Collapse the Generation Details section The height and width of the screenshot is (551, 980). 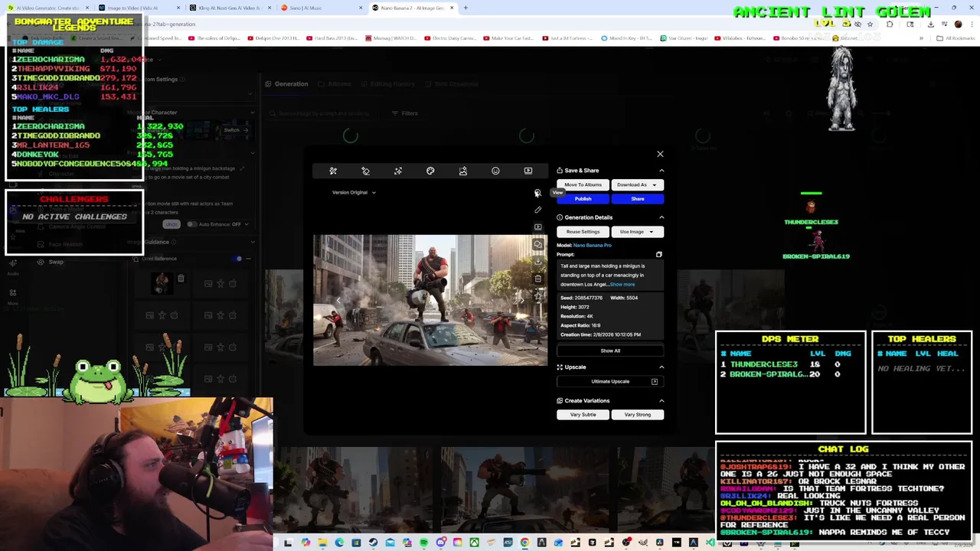(661, 217)
